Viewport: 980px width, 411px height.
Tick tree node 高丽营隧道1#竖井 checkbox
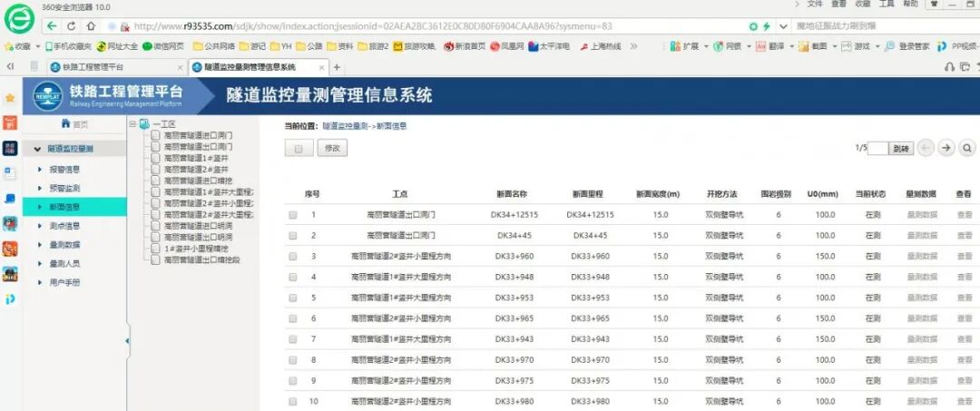point(155,157)
